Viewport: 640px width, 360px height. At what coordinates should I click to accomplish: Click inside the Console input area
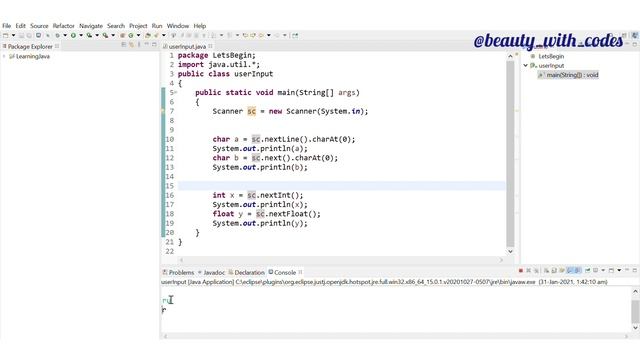click(396, 310)
